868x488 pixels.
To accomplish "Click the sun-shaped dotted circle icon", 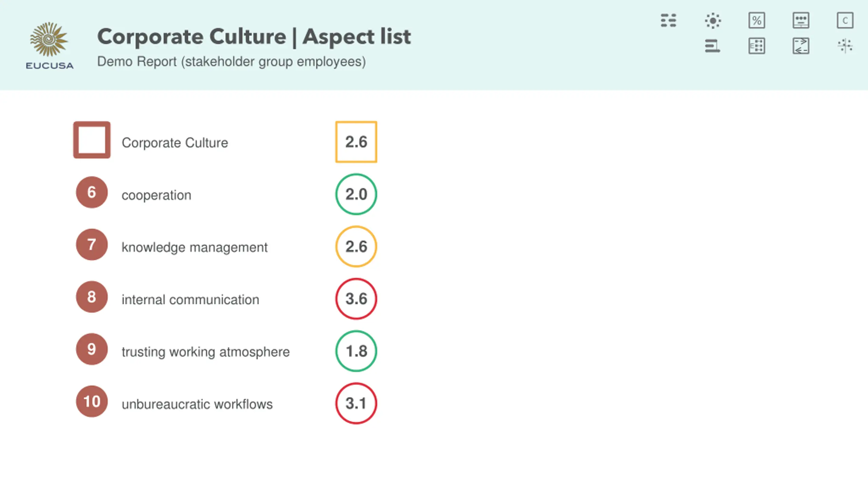I will pyautogui.click(x=713, y=21).
